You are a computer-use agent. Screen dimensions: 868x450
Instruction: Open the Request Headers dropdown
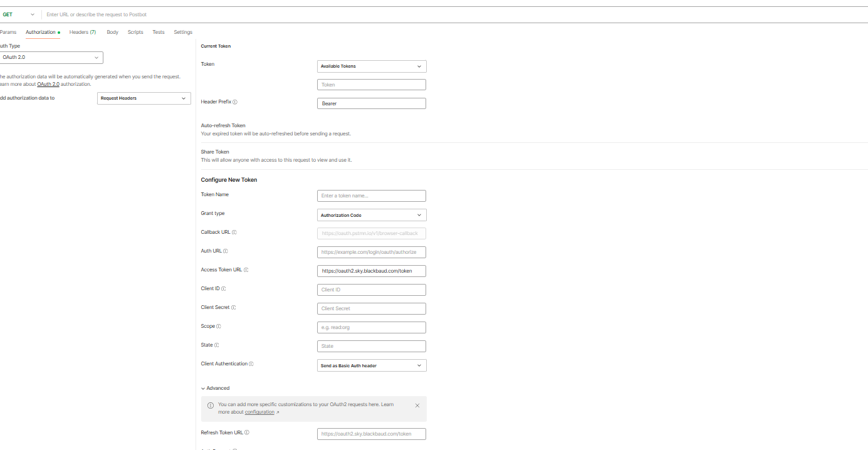(144, 98)
